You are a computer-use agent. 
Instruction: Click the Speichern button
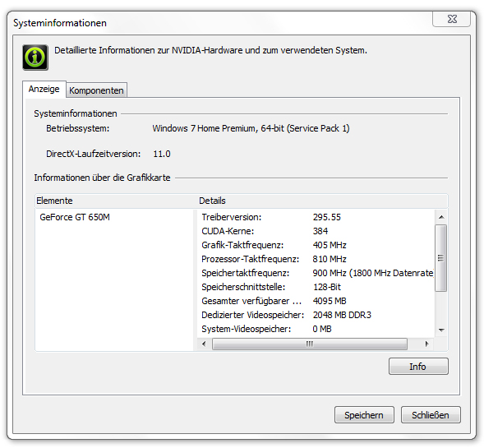pos(364,414)
